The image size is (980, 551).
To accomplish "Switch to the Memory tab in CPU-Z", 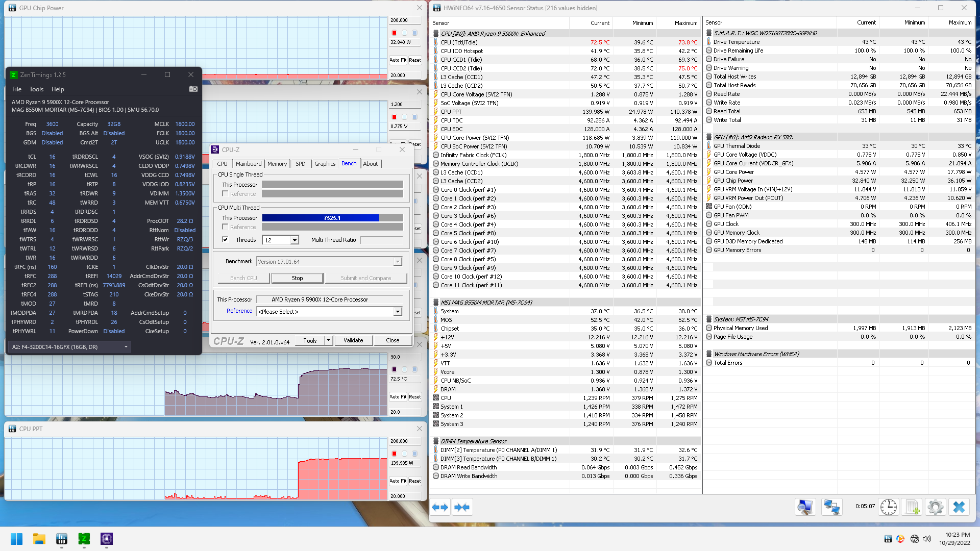I will (x=277, y=164).
